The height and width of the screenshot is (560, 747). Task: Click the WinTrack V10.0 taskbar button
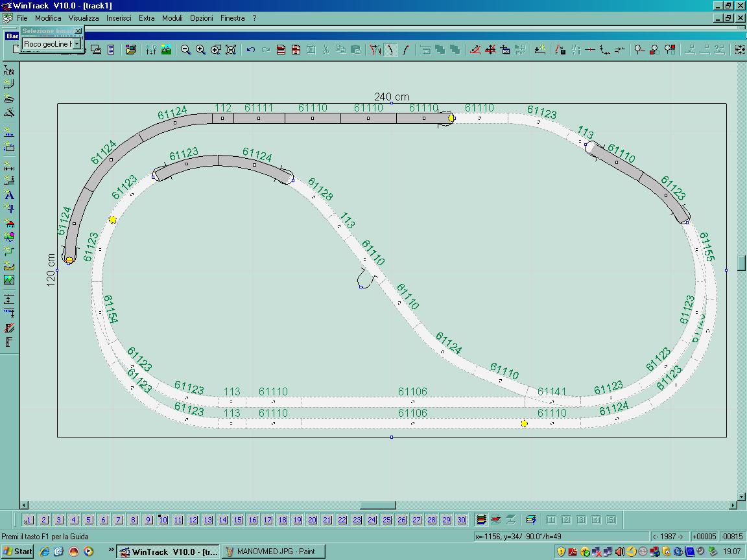click(169, 552)
